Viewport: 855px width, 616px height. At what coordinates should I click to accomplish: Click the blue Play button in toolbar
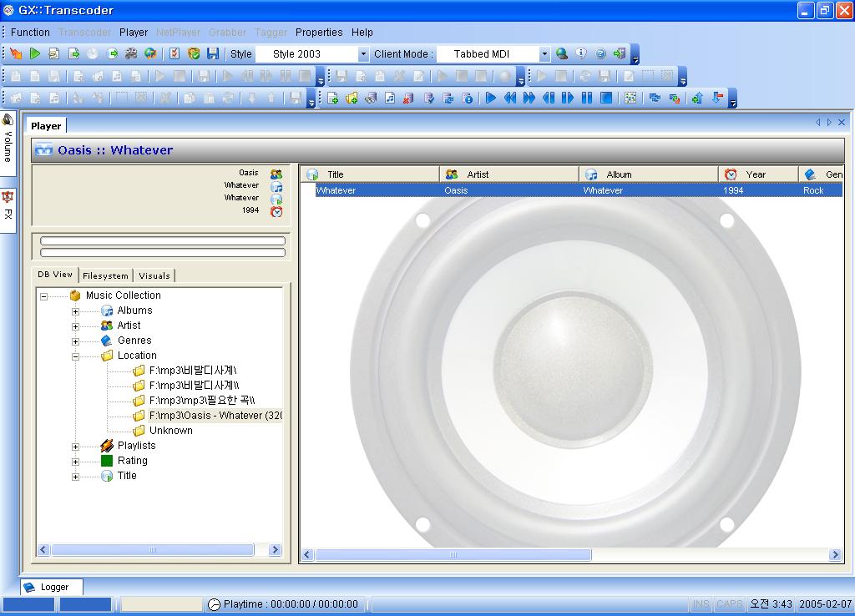click(491, 98)
